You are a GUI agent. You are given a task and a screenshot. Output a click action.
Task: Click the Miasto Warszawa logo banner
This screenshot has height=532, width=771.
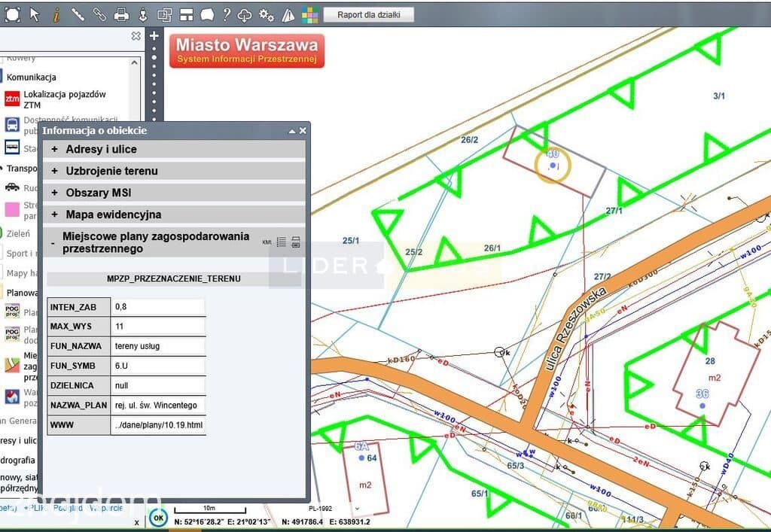point(247,50)
